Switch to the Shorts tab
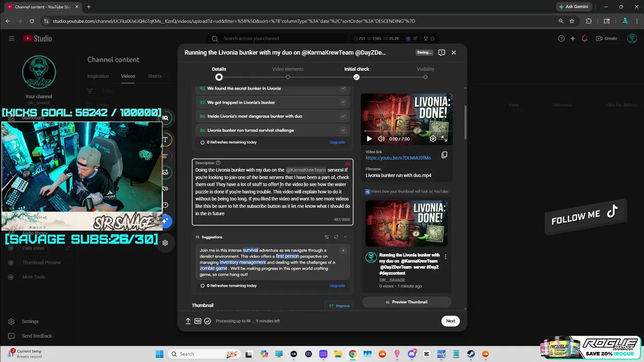Image resolution: width=644 pixels, height=362 pixels. [154, 76]
